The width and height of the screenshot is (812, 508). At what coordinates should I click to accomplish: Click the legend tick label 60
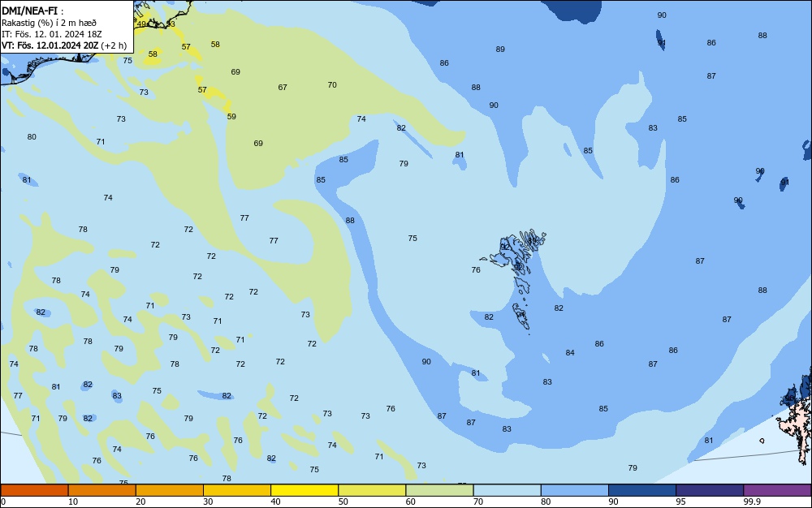click(x=411, y=502)
